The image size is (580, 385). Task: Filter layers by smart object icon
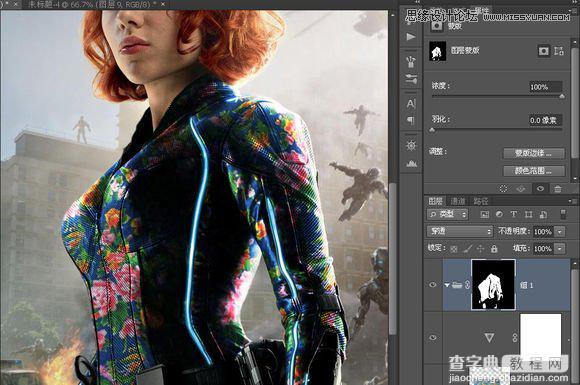(x=543, y=215)
